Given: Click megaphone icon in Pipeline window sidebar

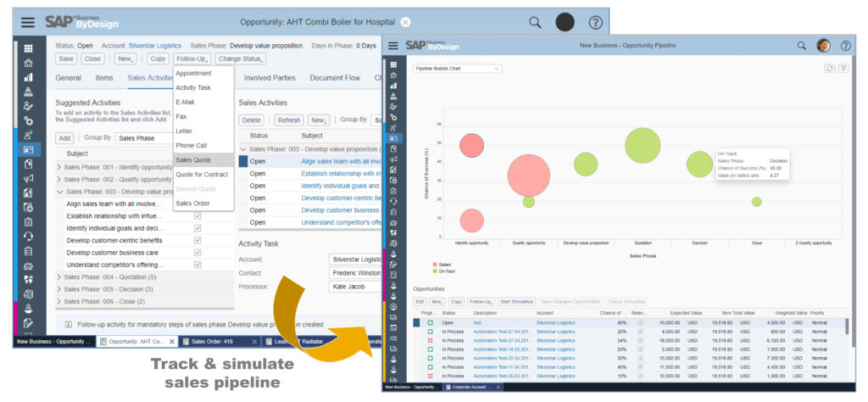Looking at the screenshot, I should (393, 159).
